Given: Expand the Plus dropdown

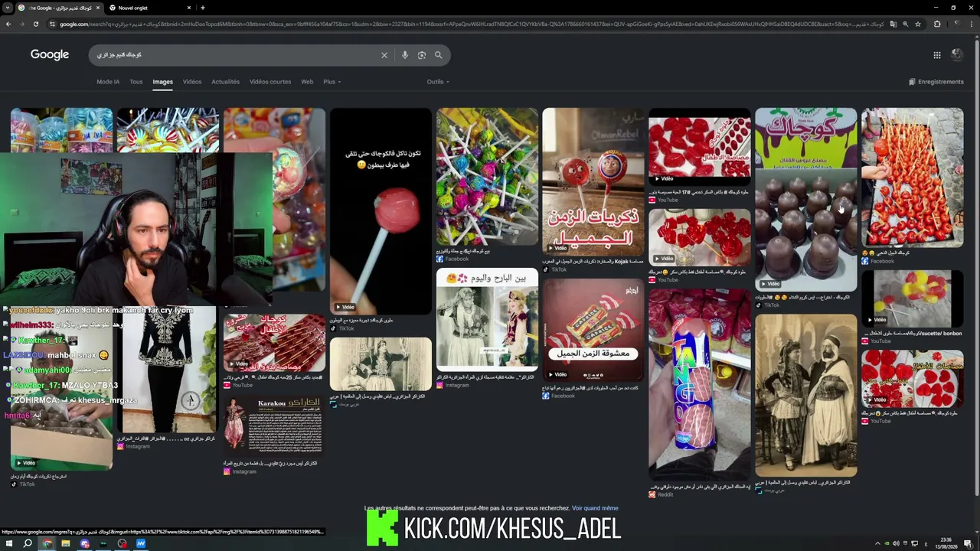Looking at the screenshot, I should click(x=332, y=82).
